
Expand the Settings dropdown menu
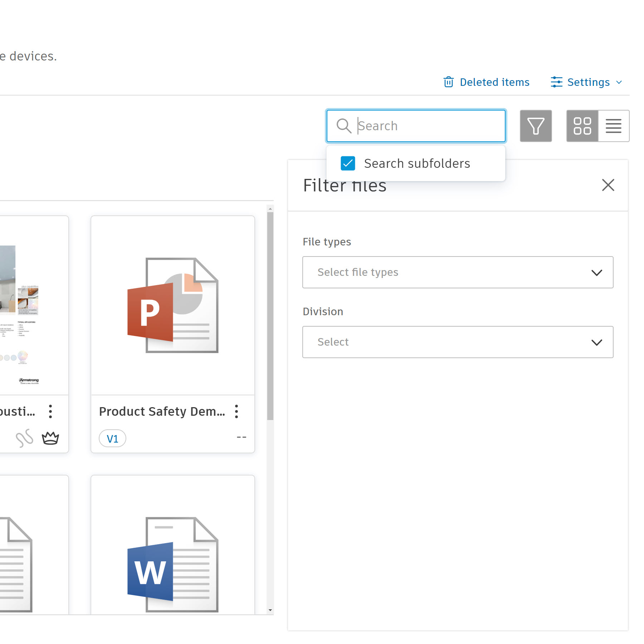587,82
